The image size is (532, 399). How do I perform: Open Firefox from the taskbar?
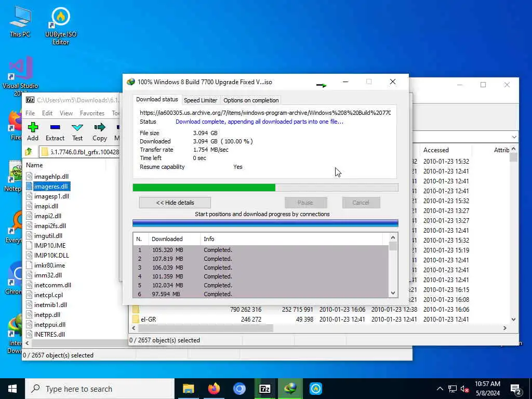214,389
